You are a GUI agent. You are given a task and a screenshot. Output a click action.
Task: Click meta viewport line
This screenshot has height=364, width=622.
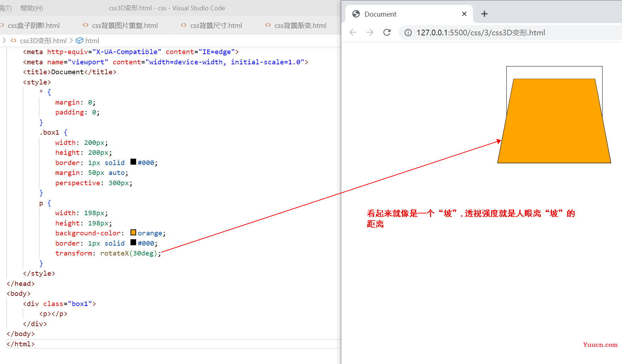(x=165, y=62)
